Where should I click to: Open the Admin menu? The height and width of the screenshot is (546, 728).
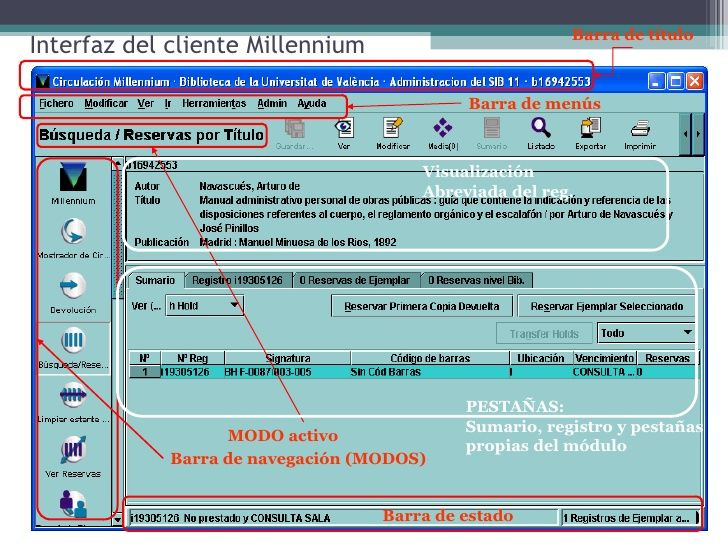pos(272,104)
